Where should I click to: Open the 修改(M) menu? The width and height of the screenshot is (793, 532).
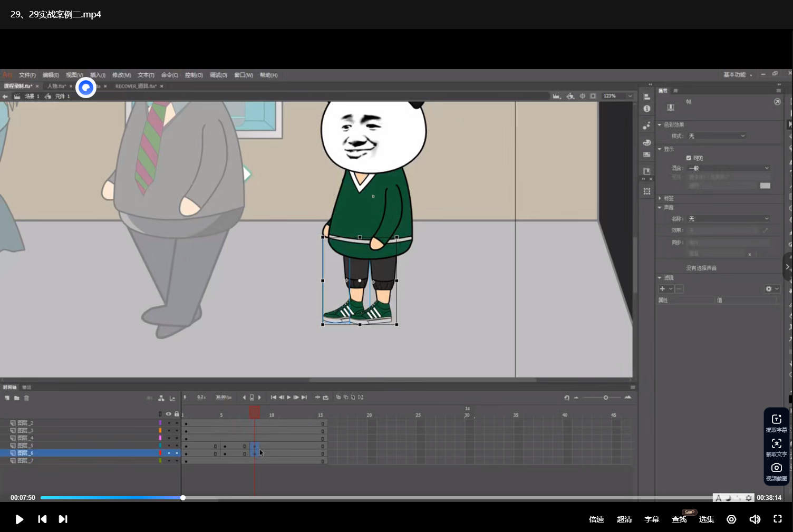click(121, 75)
